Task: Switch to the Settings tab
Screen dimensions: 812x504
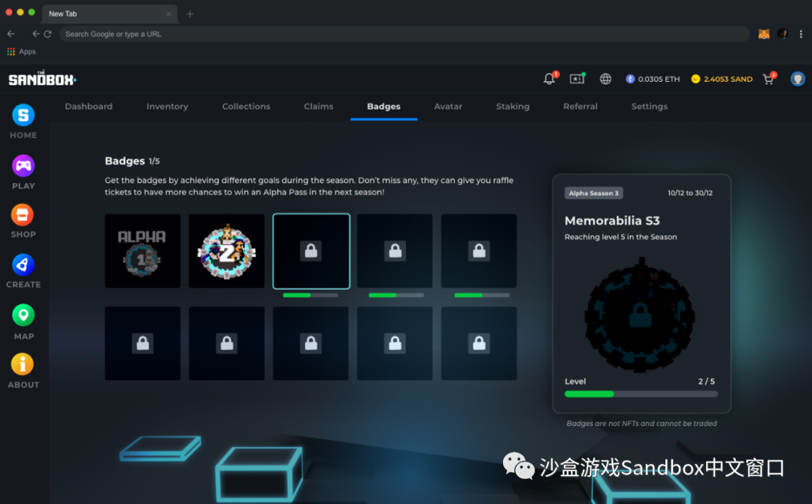Action: point(650,107)
